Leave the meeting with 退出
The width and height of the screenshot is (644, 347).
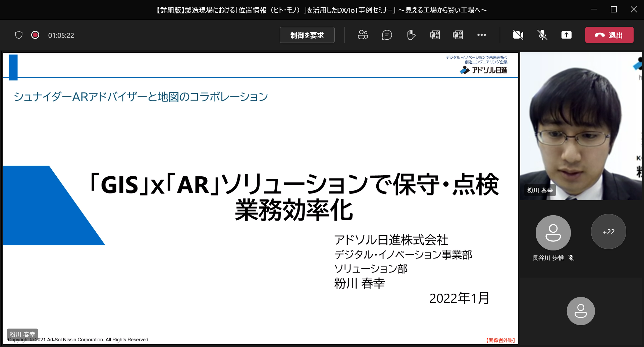point(609,35)
